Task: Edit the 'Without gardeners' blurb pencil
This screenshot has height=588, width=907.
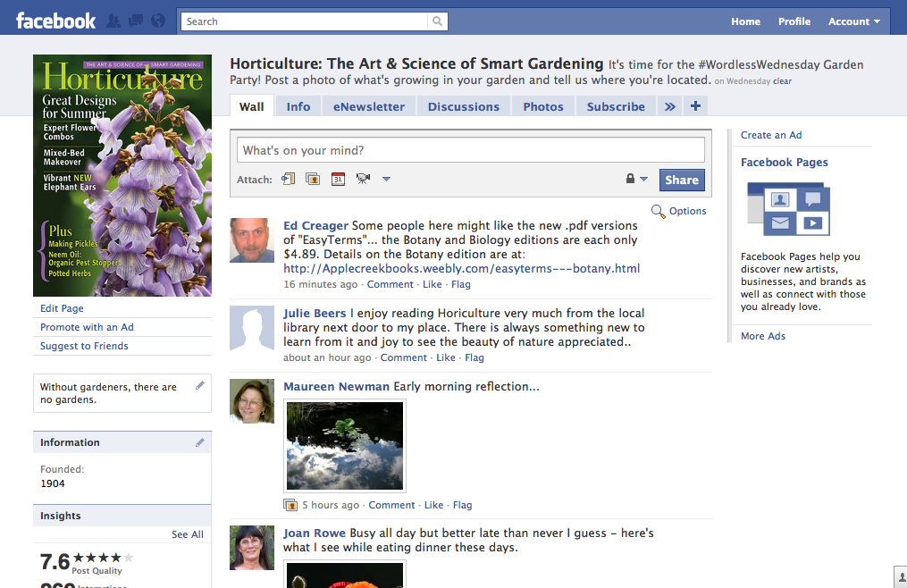Action: point(200,385)
